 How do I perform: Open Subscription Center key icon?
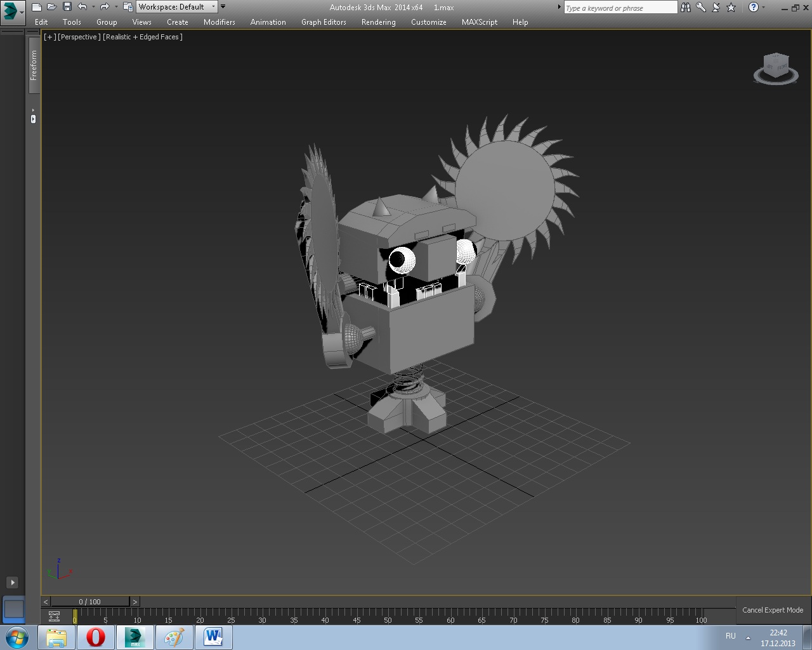pos(701,7)
